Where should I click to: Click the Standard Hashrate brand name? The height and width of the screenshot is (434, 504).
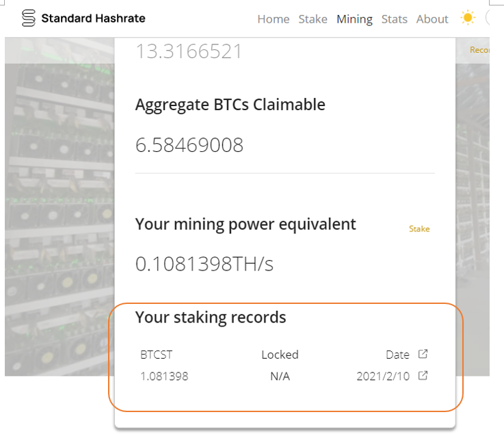click(x=93, y=18)
